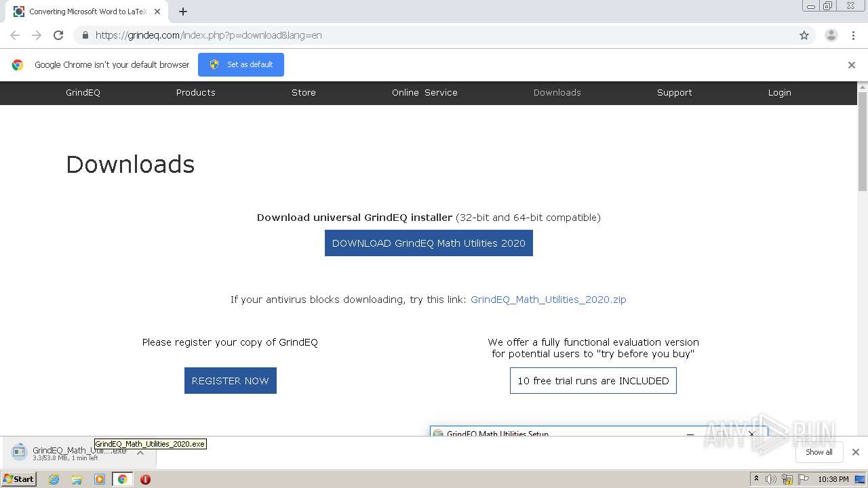The image size is (868, 488).
Task: Open a new browser tab
Action: [x=183, y=12]
